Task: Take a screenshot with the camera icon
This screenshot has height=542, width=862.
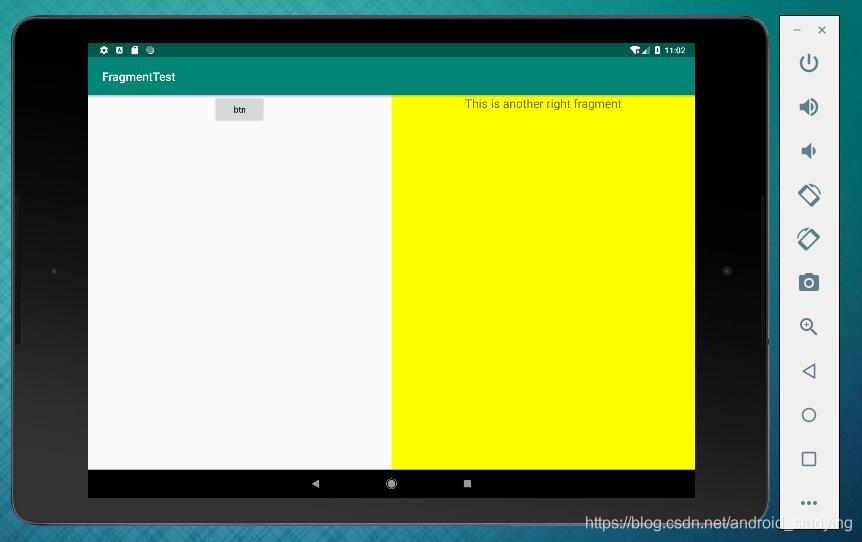Action: (809, 283)
